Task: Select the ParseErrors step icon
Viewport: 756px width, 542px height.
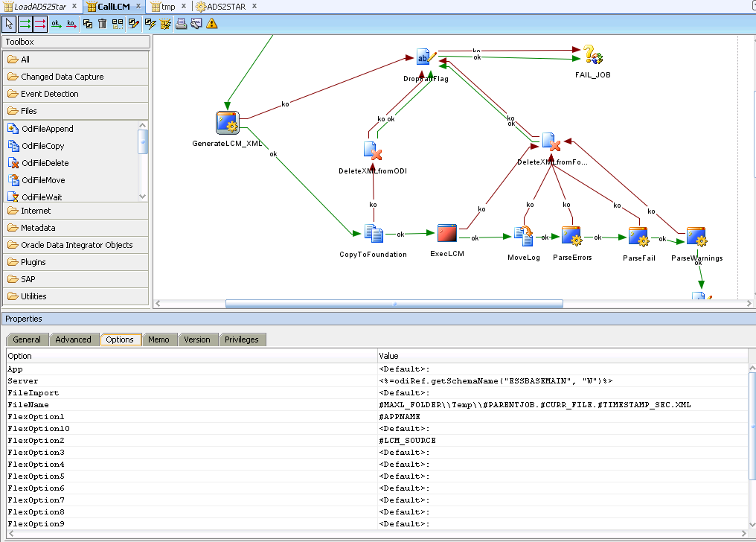Action: [571, 236]
